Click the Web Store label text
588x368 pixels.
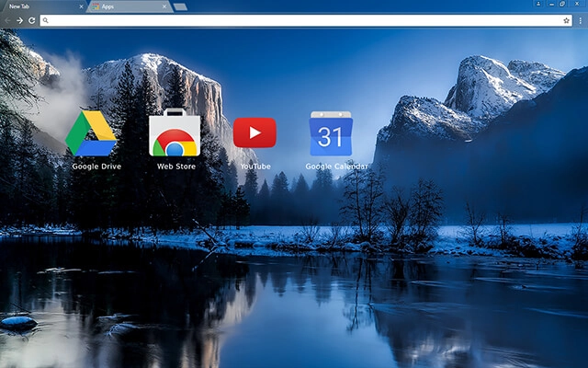coord(176,167)
